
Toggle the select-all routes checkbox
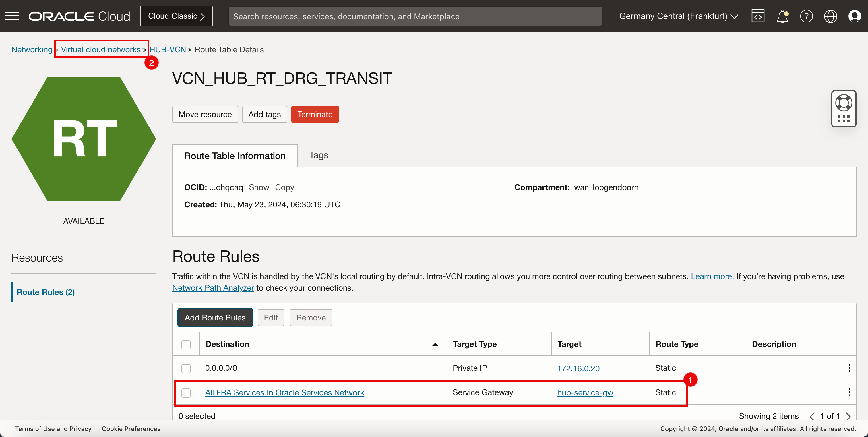coord(186,344)
